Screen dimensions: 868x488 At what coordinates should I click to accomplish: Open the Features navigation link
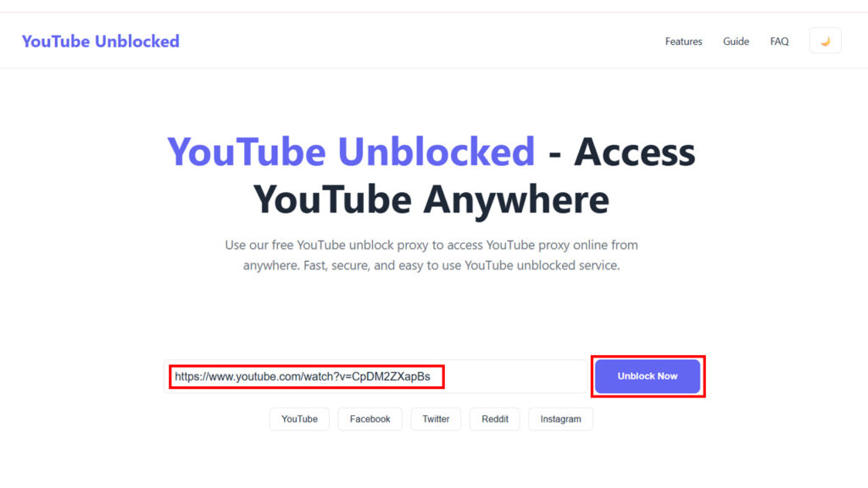[x=683, y=42]
